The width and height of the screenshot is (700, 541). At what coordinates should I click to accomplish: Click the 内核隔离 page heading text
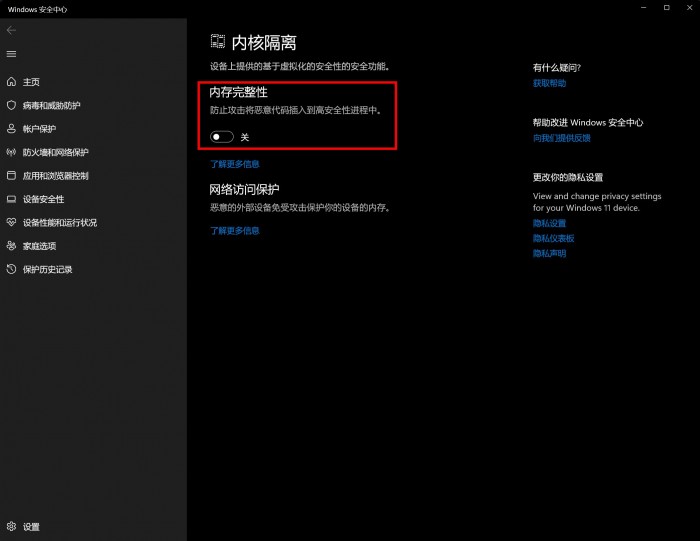click(x=264, y=43)
